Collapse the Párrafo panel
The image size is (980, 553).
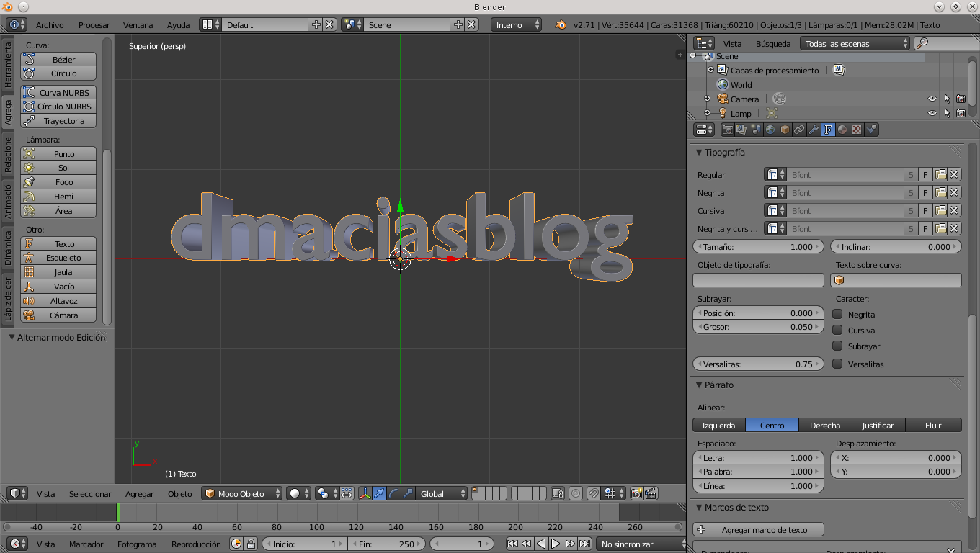coord(699,385)
